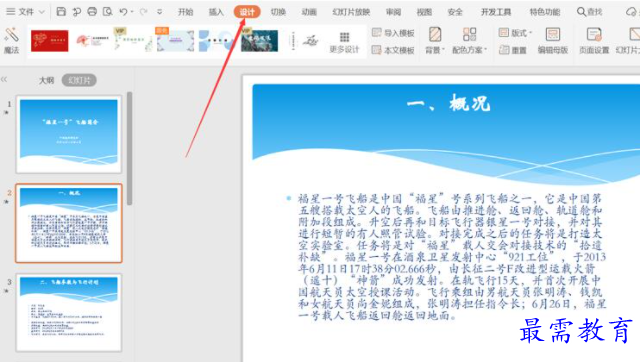Switch to the 切换 tab
This screenshot has height=362, width=641.
point(278,12)
